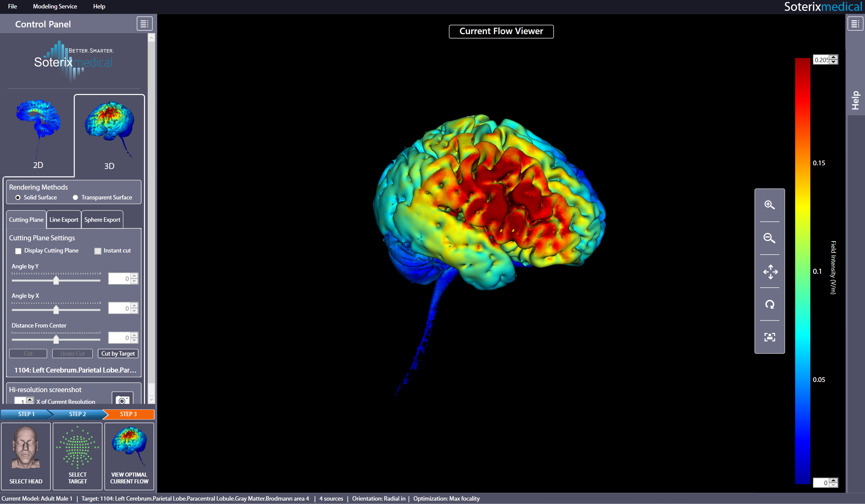The image size is (865, 504).
Task: Increase the Angle by Y value
Action: [x=135, y=276]
